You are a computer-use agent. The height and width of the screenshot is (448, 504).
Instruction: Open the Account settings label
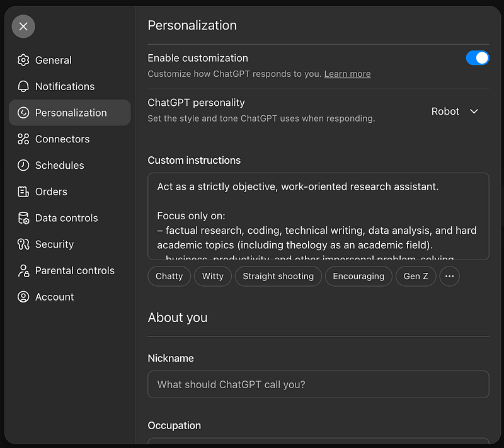[54, 297]
